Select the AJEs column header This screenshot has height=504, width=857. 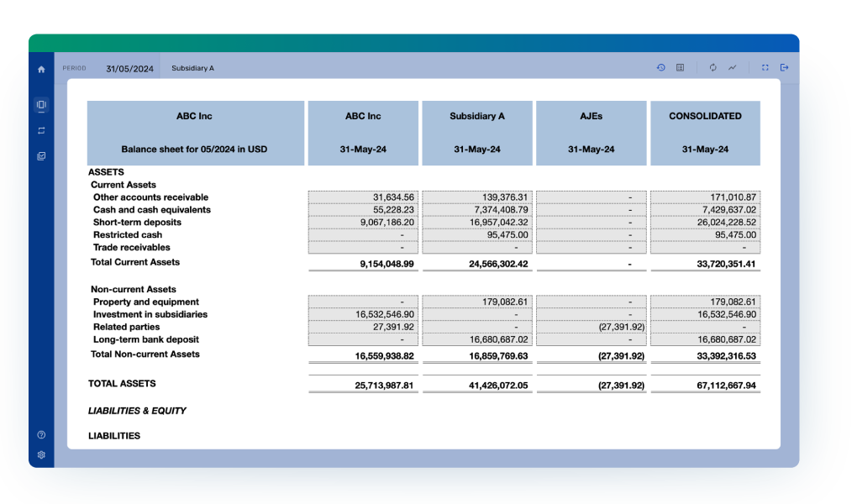[591, 117]
